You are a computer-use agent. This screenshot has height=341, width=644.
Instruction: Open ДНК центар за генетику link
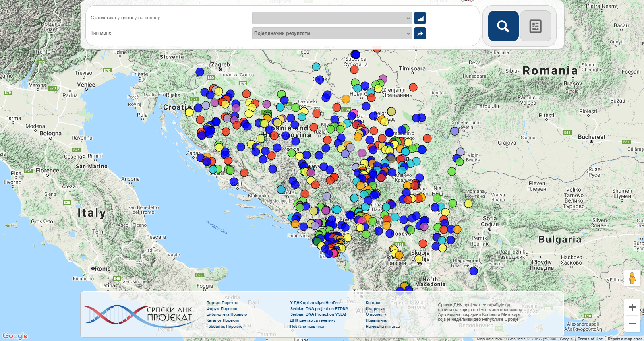pos(313,320)
